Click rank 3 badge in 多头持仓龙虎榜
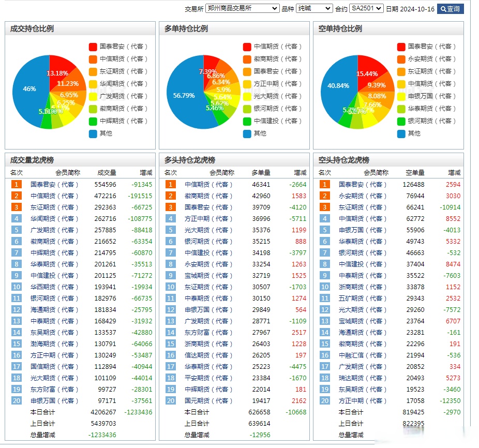This screenshot has width=479, height=448. pyautogui.click(x=171, y=207)
